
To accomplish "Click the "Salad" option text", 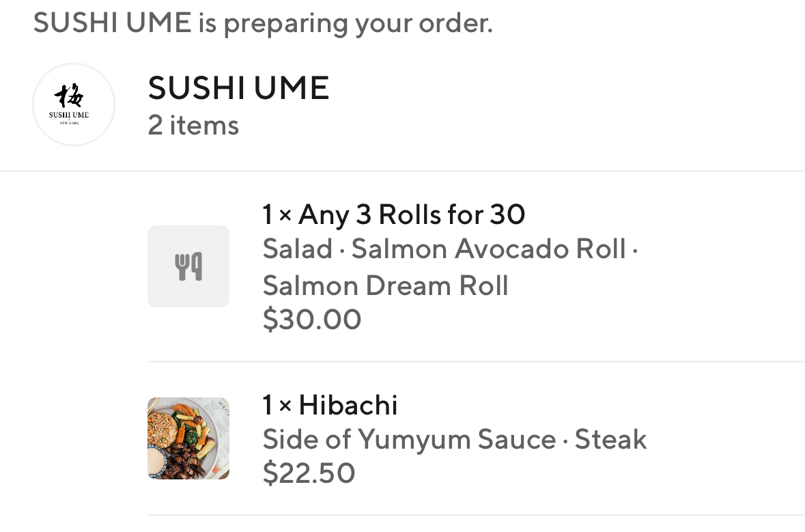I will tap(298, 249).
